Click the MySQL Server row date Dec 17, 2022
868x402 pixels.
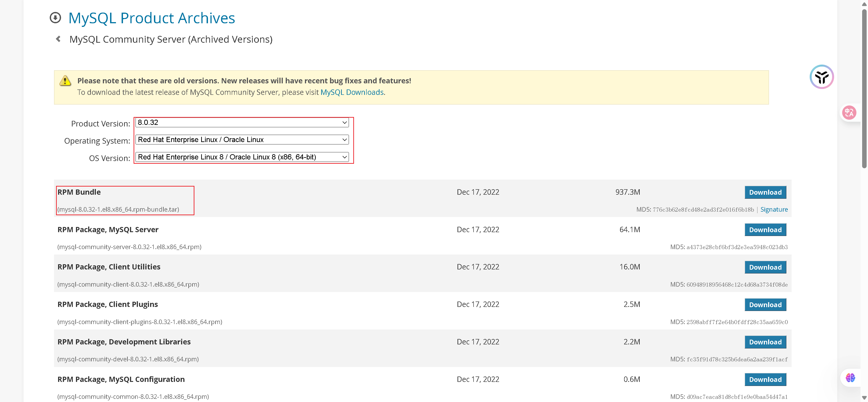coord(478,230)
